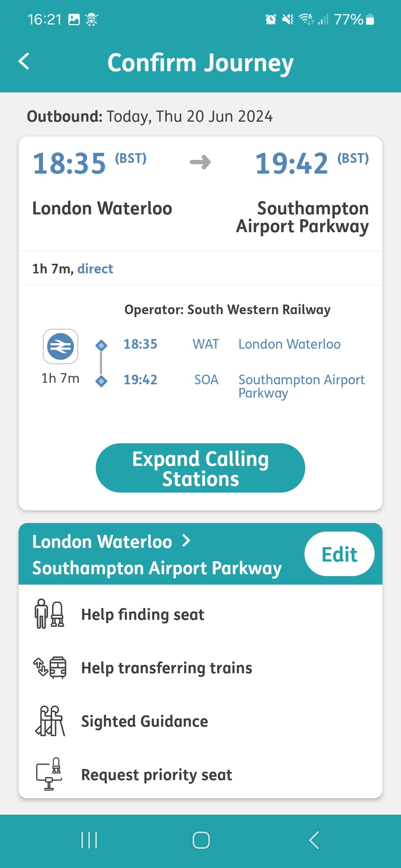This screenshot has width=401, height=868.
Task: Select London Waterloo station link
Action: pyautogui.click(x=289, y=344)
